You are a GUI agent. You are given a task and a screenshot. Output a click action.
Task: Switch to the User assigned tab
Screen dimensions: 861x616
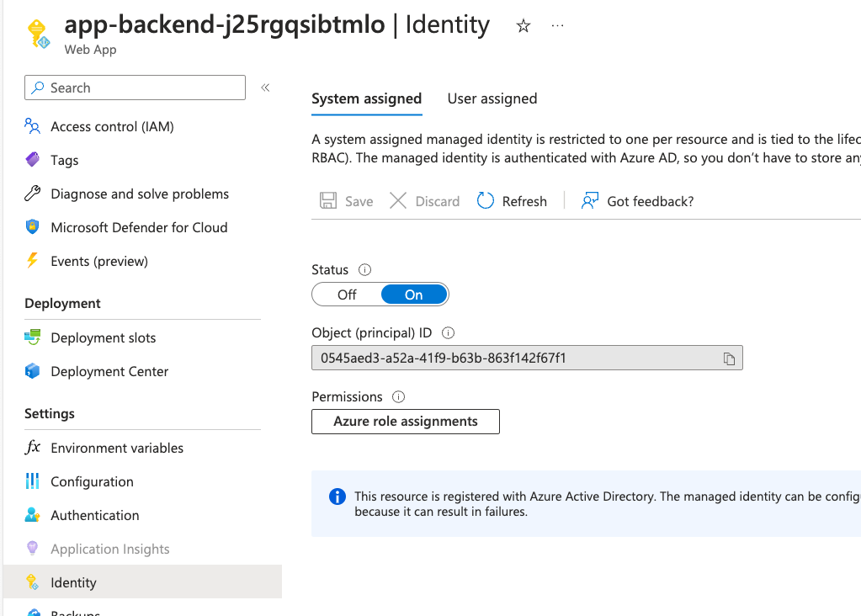pos(492,98)
